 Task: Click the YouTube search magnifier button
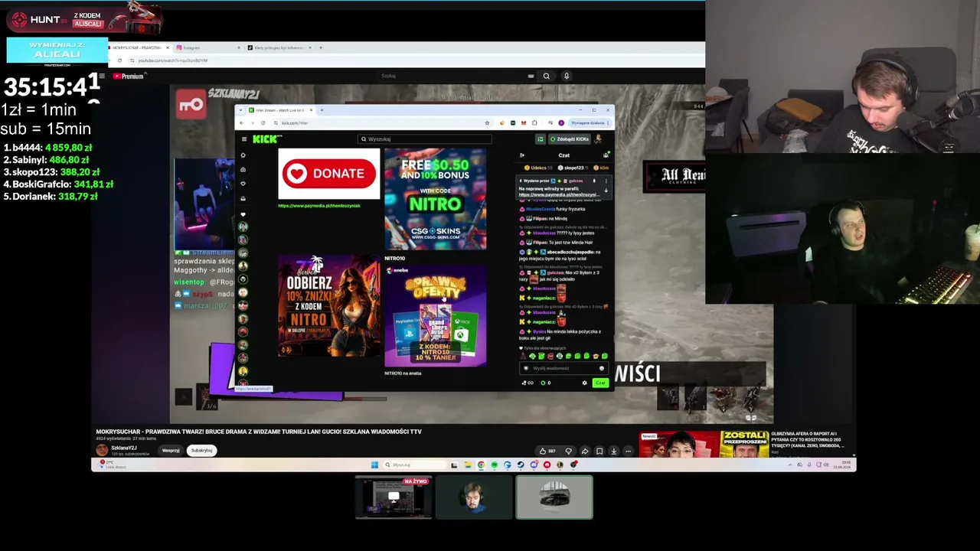546,76
